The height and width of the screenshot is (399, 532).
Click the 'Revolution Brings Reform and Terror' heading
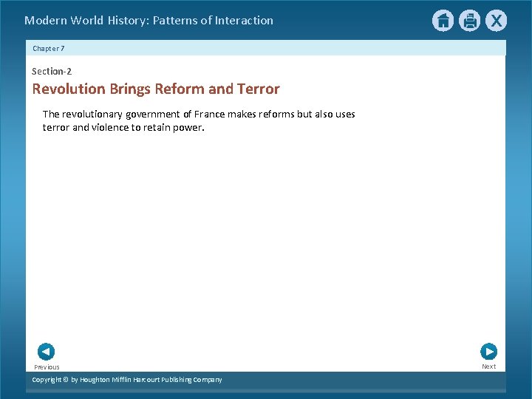(156, 89)
